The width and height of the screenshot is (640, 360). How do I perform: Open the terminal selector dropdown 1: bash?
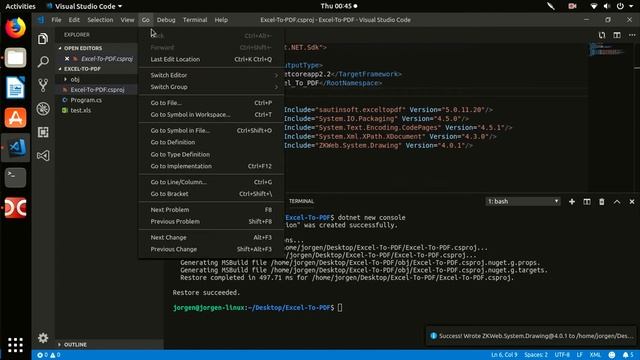522,201
